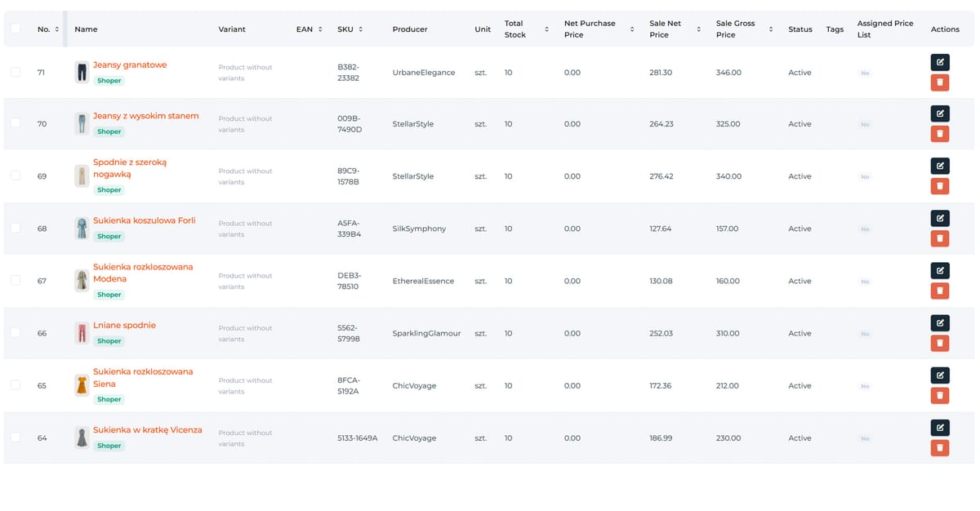Edit Sukienka rozkloszowana Modena
Image resolution: width=980 pixels, height=511 pixels.
pos(940,270)
